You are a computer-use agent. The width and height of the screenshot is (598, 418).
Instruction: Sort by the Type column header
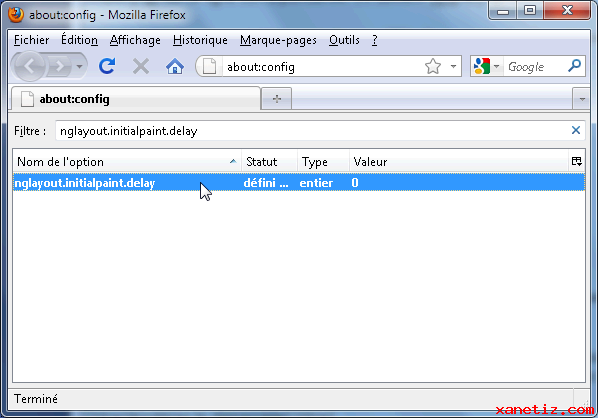(323, 162)
